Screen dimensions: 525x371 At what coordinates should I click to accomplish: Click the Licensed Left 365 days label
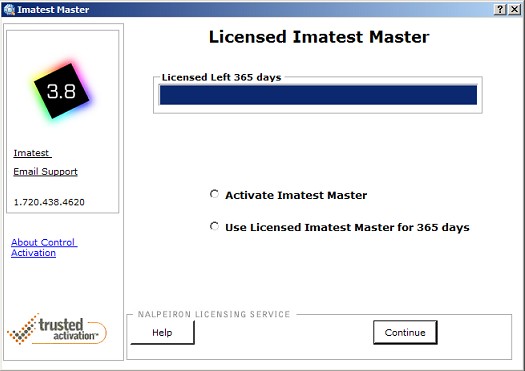221,77
